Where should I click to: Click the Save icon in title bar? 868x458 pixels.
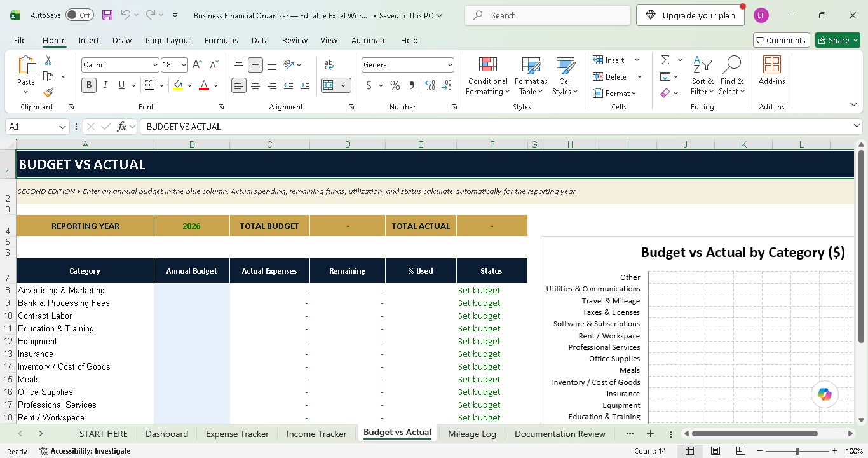(x=107, y=15)
